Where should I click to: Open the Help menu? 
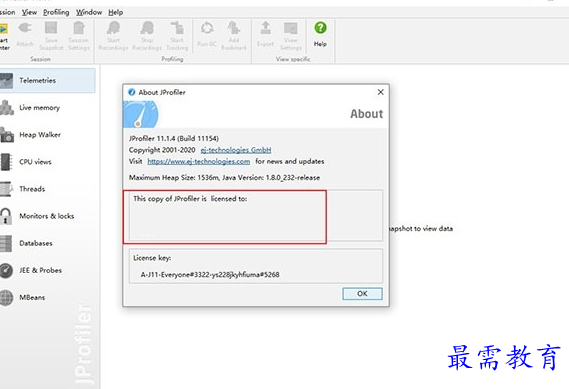point(115,12)
